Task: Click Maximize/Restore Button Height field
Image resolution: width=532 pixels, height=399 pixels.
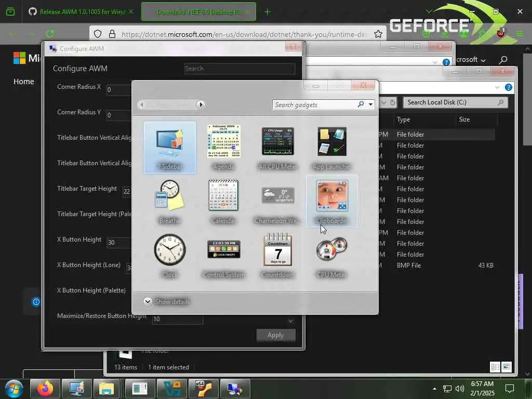Action: pos(178,319)
